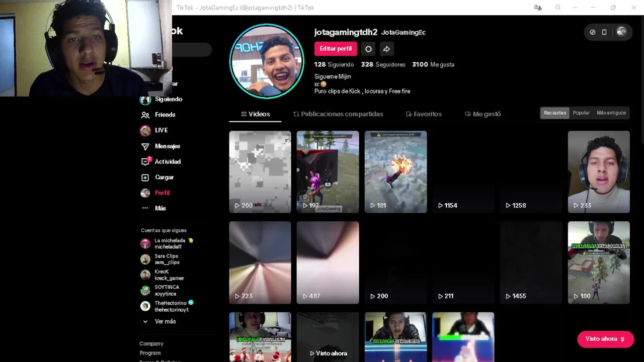Open the 328 Seguidores list

tap(383, 64)
